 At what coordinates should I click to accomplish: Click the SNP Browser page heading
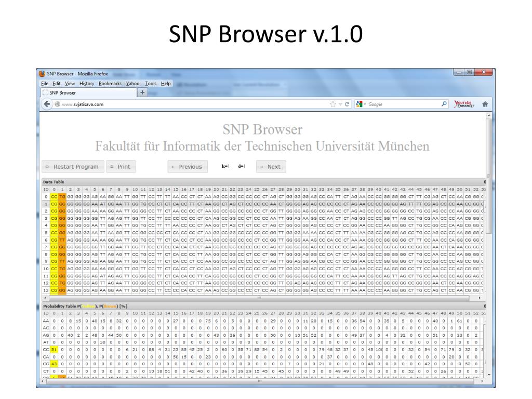click(x=262, y=129)
